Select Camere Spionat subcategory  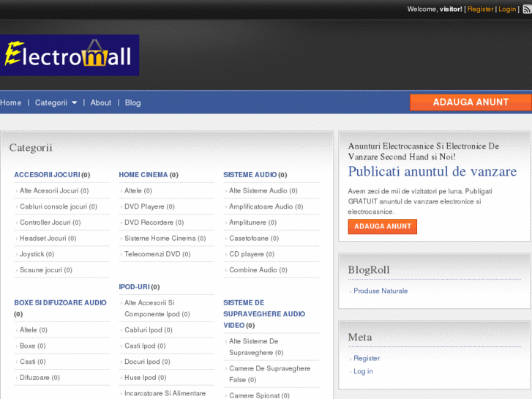[255, 395]
